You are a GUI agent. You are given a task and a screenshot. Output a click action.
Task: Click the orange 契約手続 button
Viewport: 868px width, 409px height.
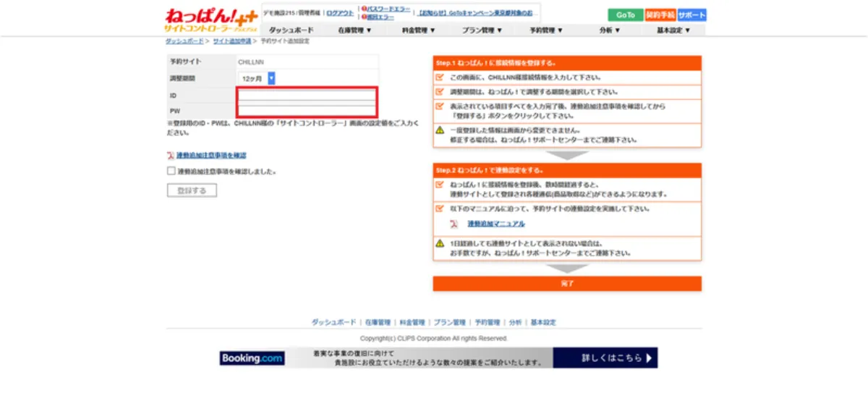(660, 15)
